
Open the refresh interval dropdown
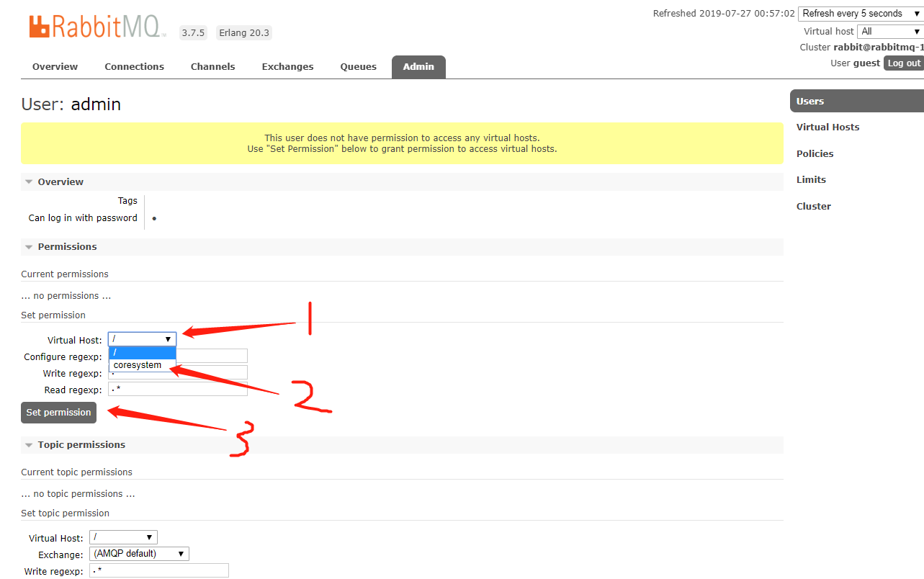click(861, 14)
